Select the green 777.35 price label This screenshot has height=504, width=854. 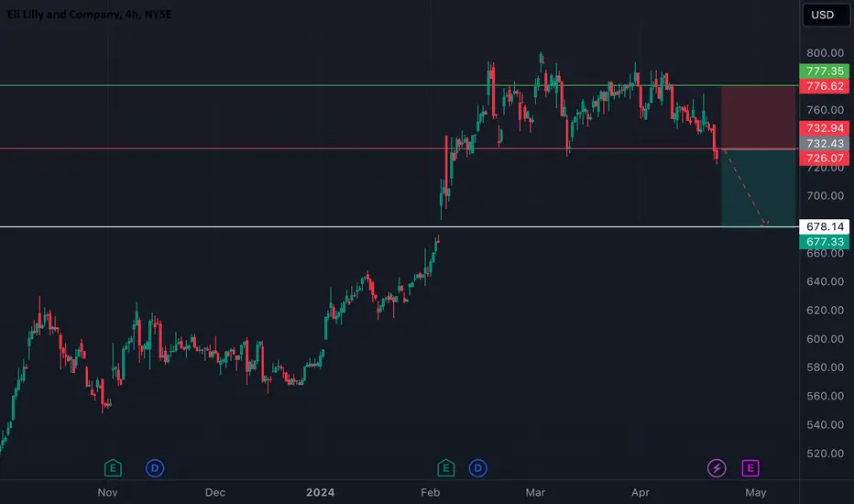click(824, 71)
